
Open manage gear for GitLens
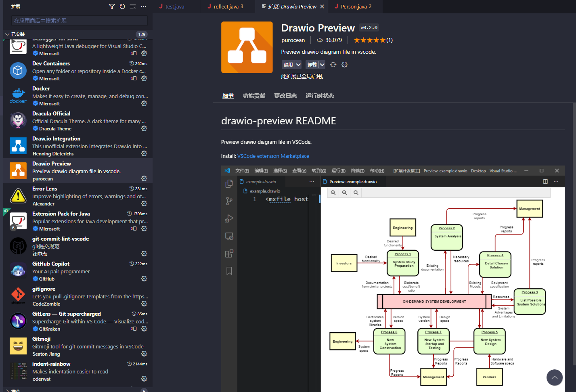pos(144,329)
